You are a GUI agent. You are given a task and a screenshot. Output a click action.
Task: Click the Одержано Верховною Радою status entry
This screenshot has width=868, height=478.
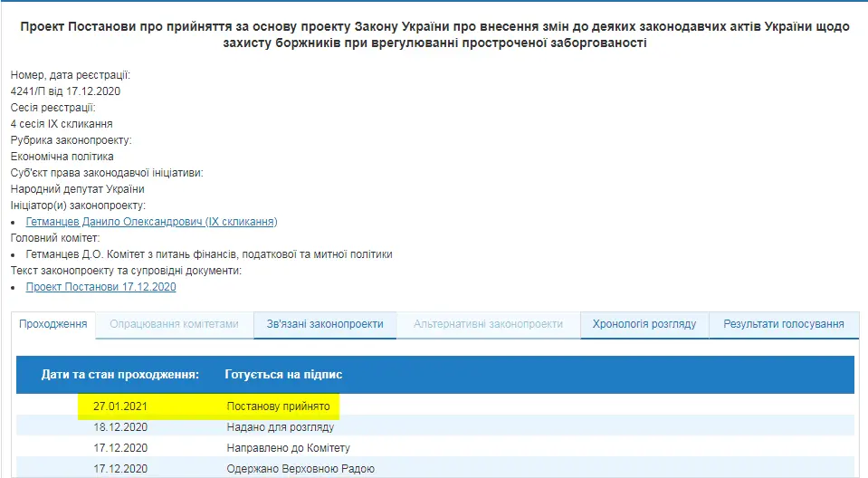point(300,469)
